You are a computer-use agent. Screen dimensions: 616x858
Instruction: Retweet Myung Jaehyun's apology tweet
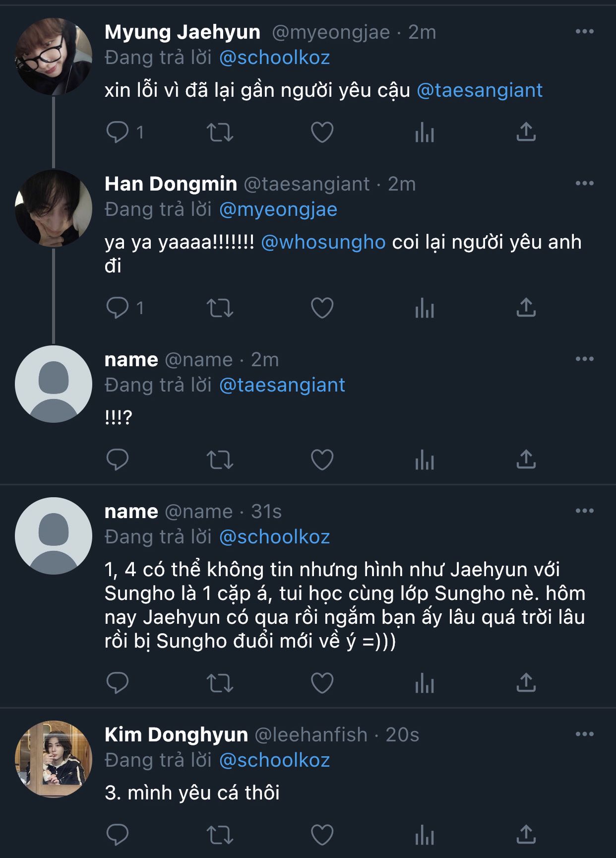click(x=220, y=132)
